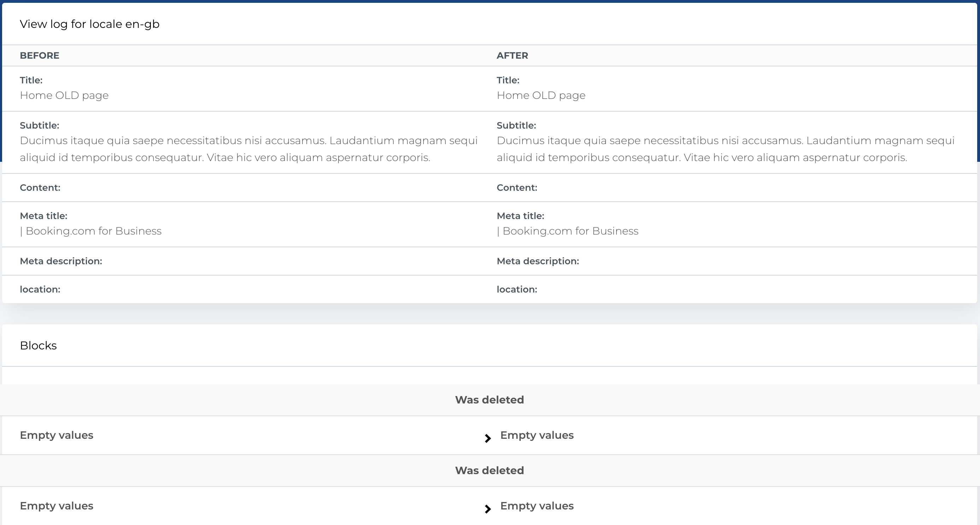Click the first Was deleted banner
The width and height of the screenshot is (980, 525).
coord(489,400)
